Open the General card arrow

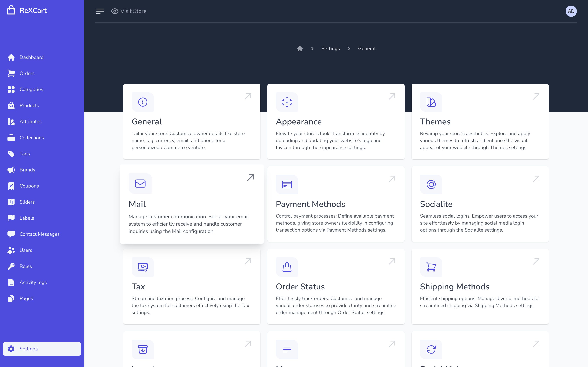coord(248,96)
